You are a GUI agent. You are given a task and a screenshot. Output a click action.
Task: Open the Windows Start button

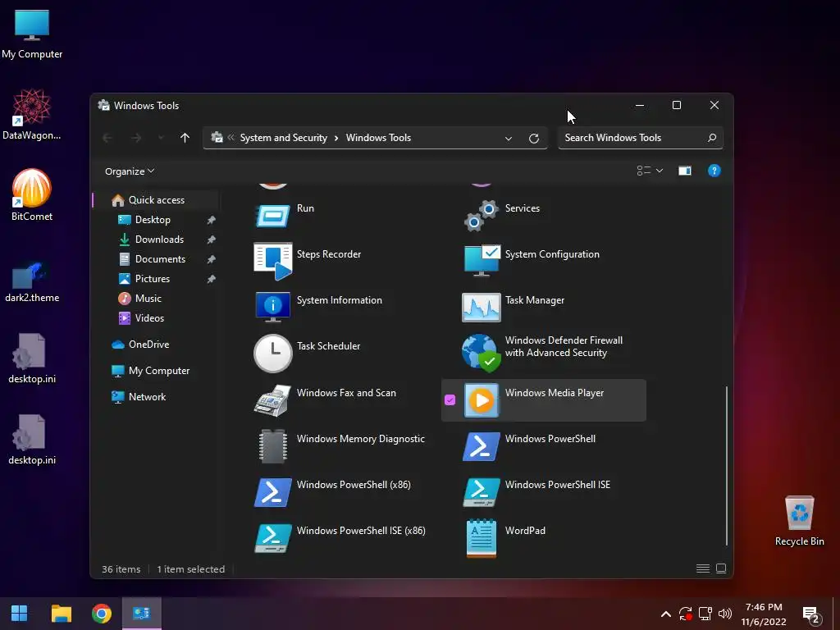click(x=20, y=614)
